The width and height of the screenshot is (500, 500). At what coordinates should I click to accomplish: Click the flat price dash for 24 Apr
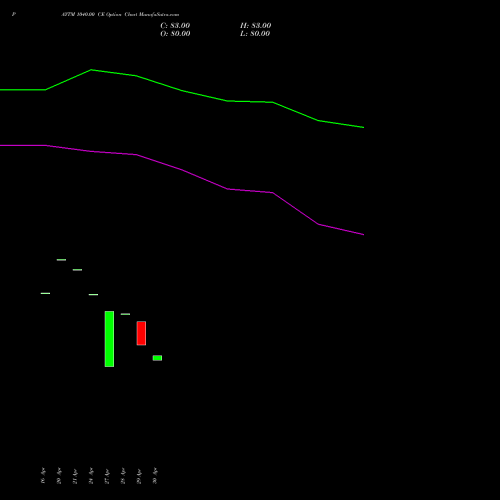pos(93,295)
